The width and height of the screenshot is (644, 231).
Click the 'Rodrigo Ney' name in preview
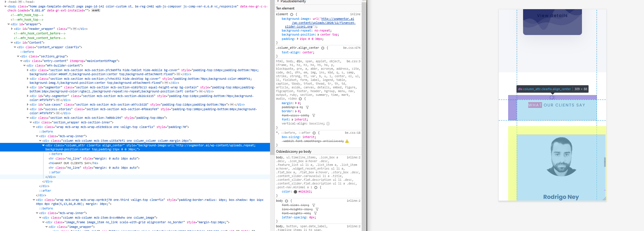tap(561, 197)
